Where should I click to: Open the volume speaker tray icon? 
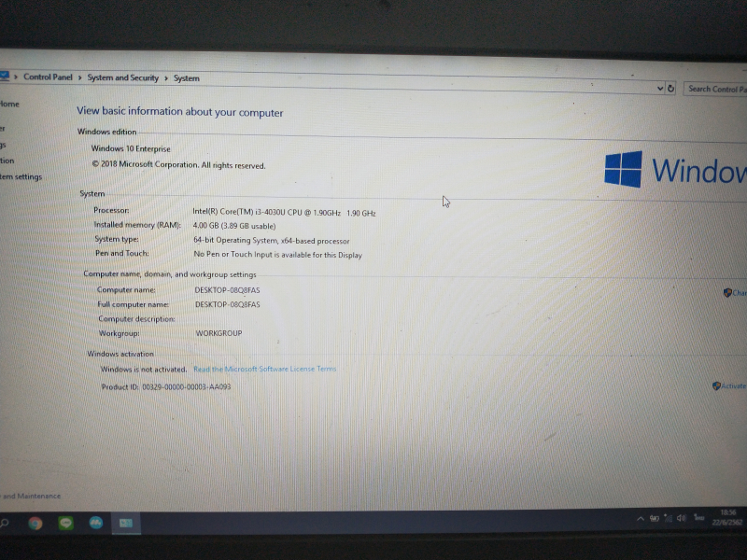tap(682, 518)
